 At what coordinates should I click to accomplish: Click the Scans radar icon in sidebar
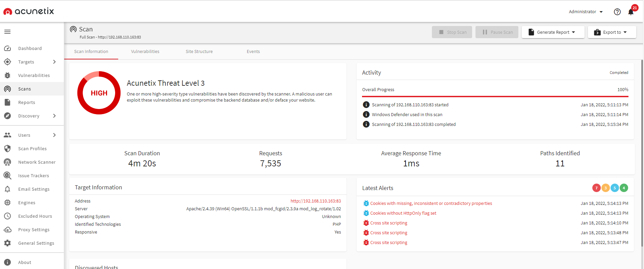click(7, 89)
